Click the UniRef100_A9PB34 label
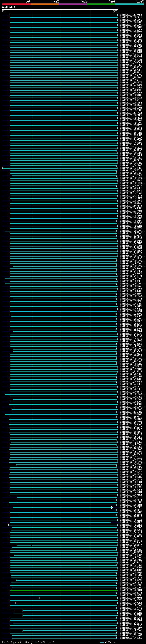The height and width of the screenshot is (644, 146). point(131,60)
